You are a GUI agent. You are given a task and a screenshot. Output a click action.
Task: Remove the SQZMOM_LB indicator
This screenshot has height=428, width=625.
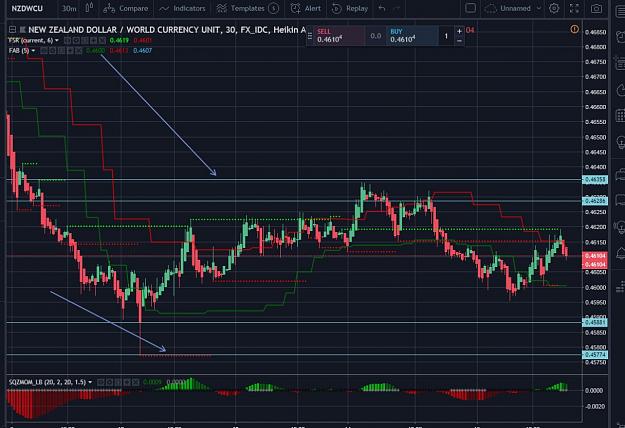(136, 382)
